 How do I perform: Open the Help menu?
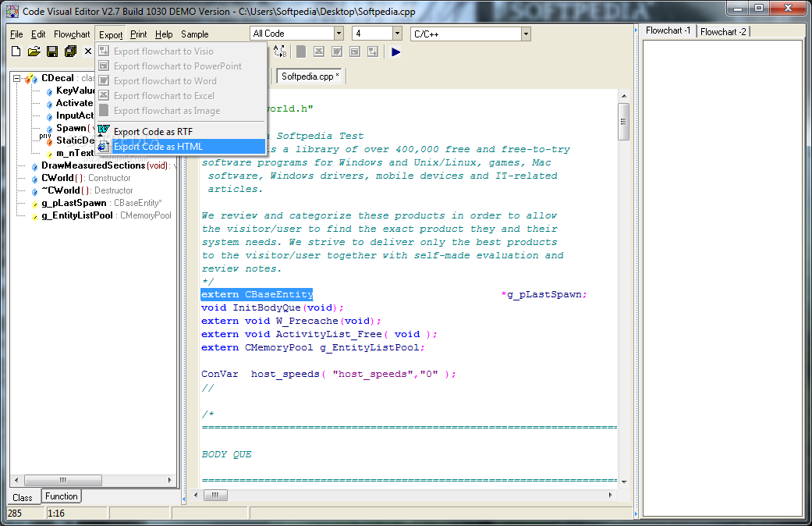164,34
